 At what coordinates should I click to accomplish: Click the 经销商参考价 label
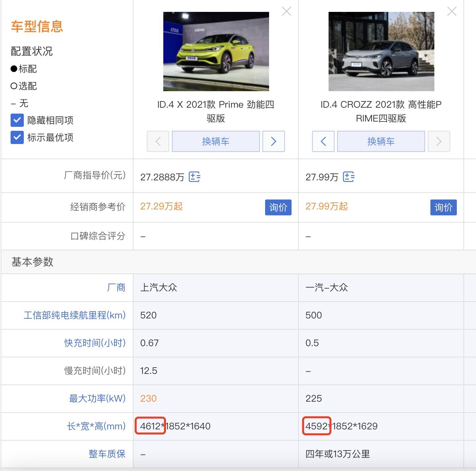98,207
